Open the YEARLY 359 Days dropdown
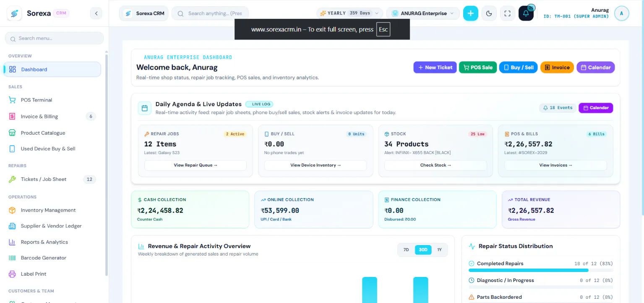This screenshot has width=644, height=303. coord(350,13)
